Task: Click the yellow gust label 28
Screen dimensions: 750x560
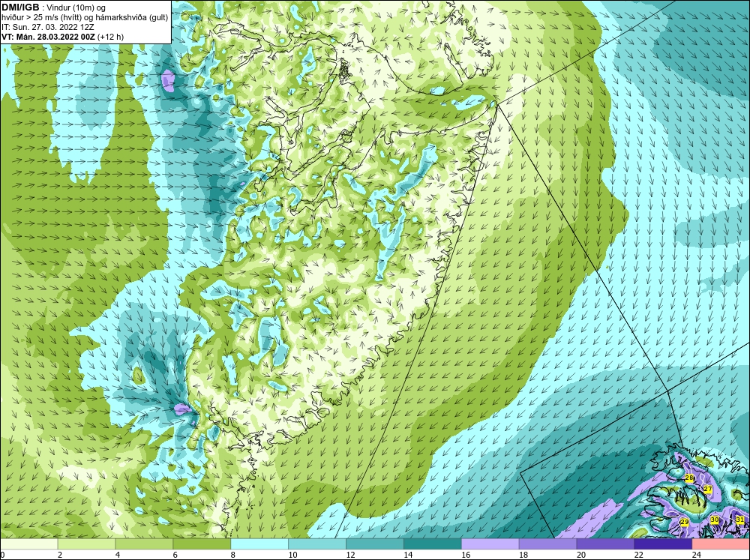Action: click(x=689, y=478)
